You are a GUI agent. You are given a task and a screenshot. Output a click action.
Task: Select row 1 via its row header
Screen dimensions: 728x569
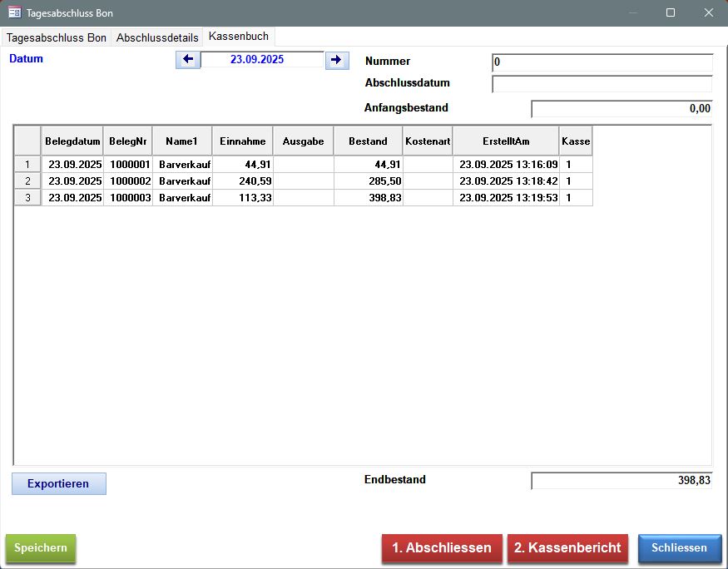pos(27,165)
